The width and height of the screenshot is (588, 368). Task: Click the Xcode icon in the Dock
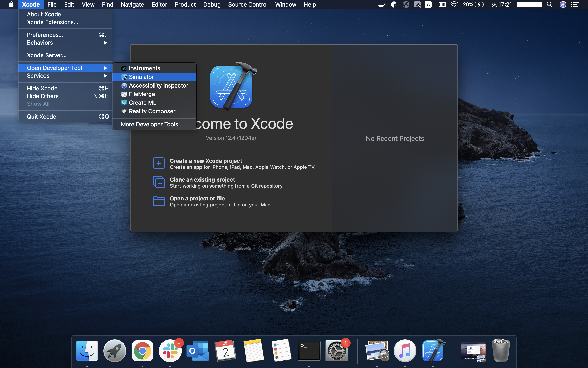point(433,350)
